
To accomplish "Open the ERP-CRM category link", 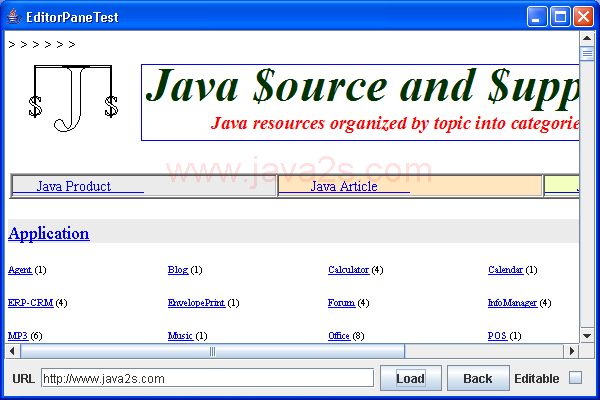I will tap(31, 303).
